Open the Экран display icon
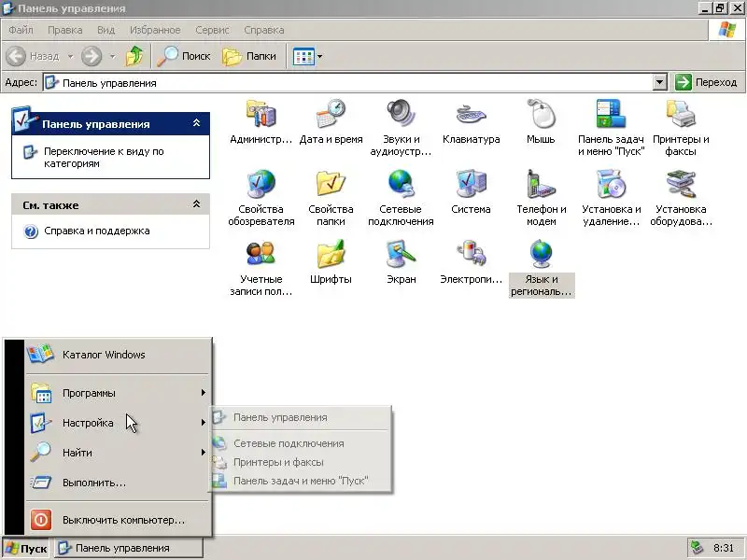 [x=401, y=261]
